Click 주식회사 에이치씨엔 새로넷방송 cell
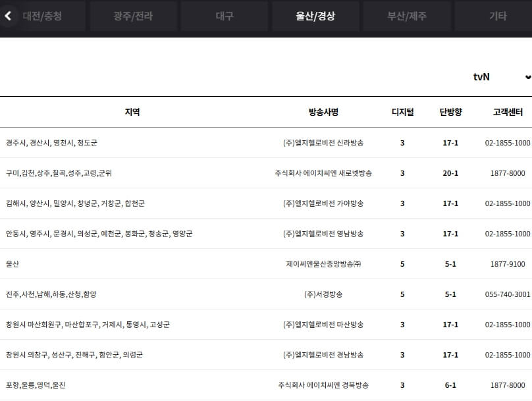 [323, 173]
